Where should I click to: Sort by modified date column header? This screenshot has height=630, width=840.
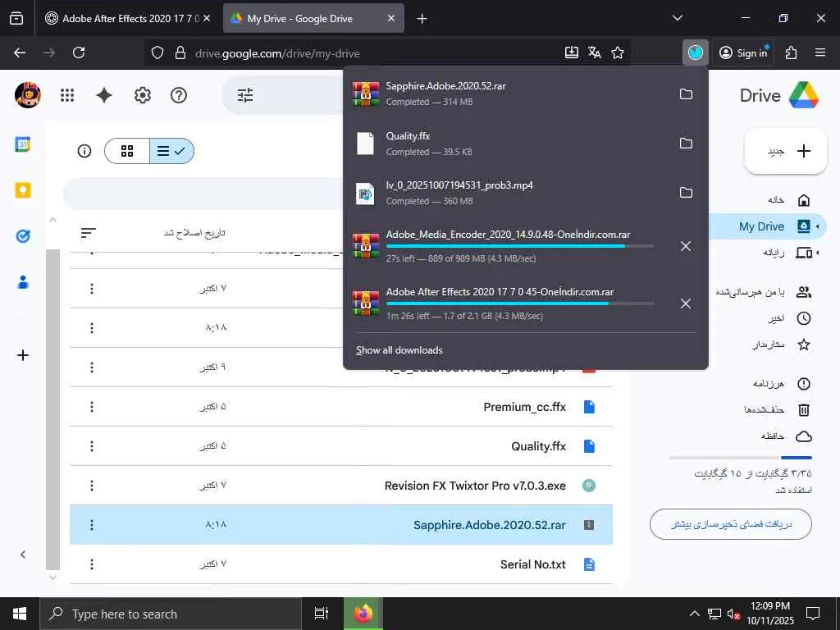[194, 233]
